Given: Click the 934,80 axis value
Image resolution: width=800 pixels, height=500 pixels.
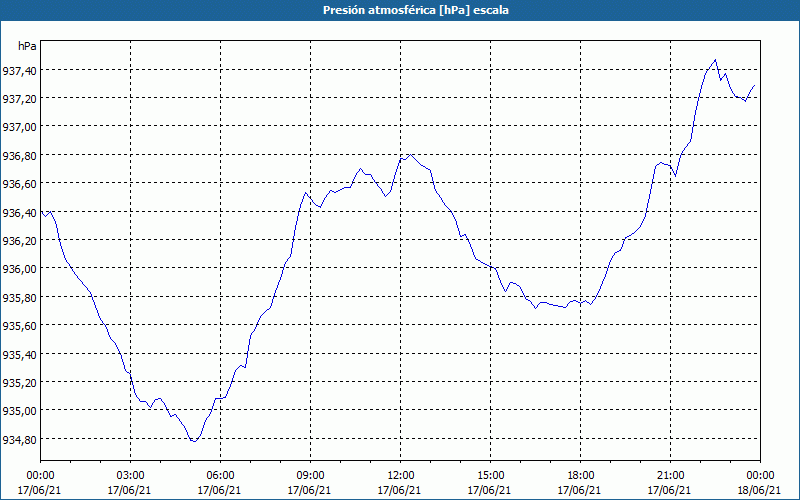Looking at the screenshot, I should 19,439.
